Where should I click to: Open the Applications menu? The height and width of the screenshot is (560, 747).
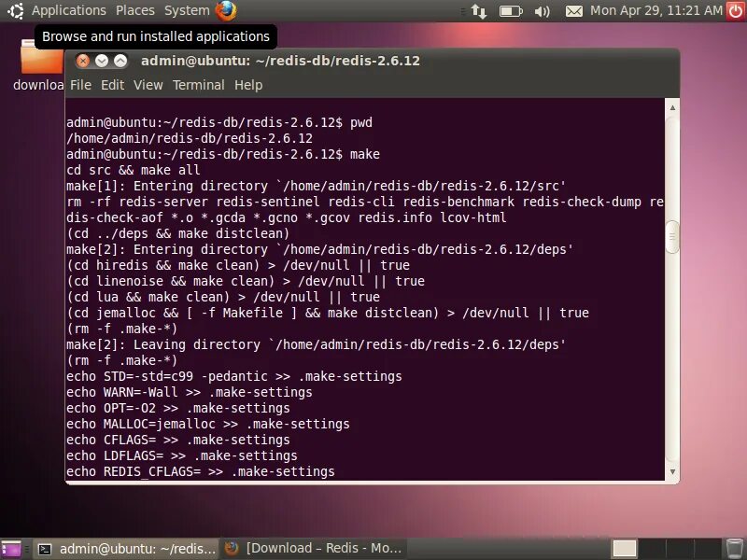point(69,10)
